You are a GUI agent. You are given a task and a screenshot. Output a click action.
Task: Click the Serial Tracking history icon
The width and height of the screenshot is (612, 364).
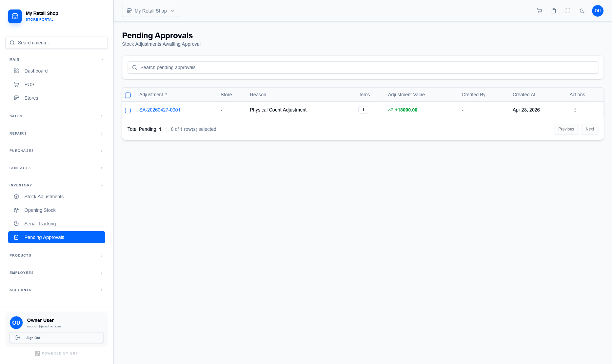click(16, 224)
